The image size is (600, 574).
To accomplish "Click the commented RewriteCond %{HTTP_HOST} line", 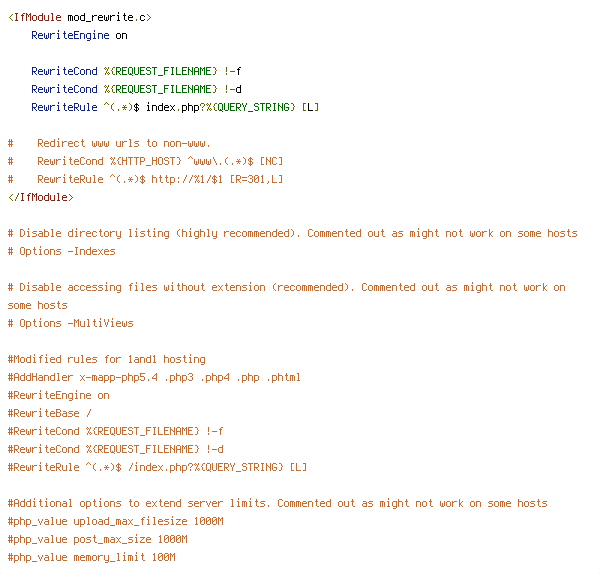I will (145, 161).
